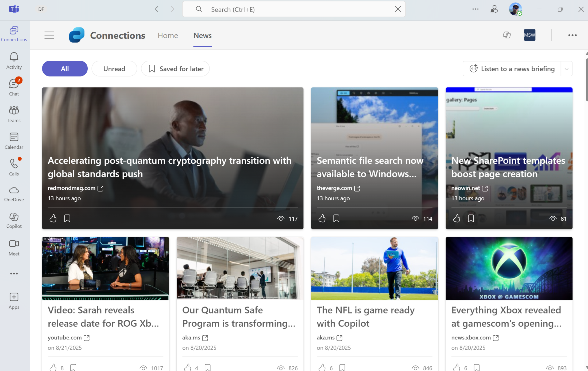Open news.xbox.com source link
The image size is (588, 371).
click(x=475, y=338)
